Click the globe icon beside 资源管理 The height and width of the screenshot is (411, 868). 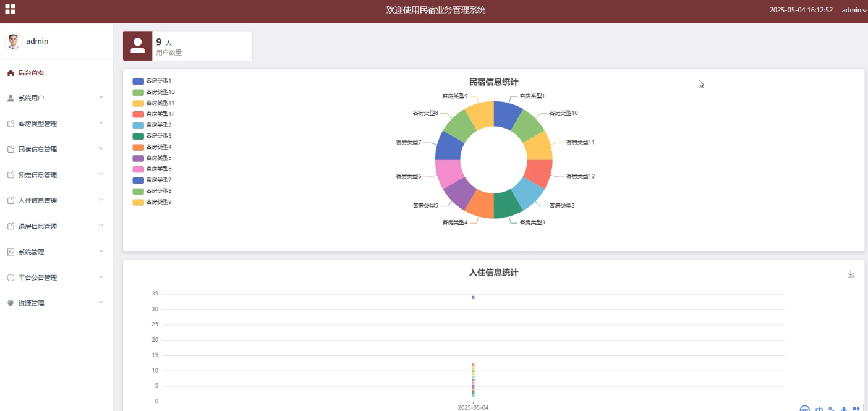[x=11, y=303]
